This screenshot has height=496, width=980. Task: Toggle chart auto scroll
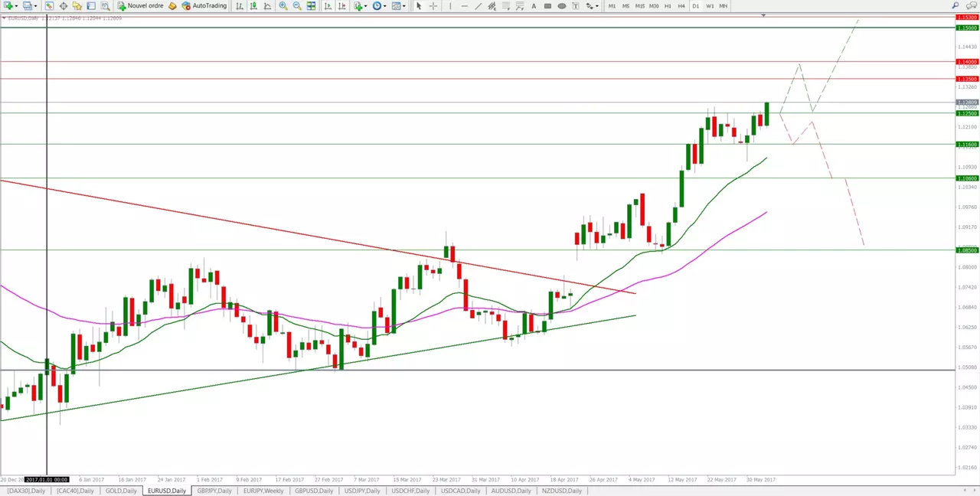pos(327,5)
